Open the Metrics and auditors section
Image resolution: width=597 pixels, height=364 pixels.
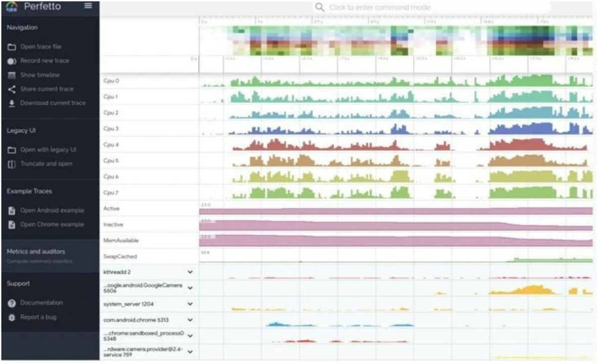point(36,251)
